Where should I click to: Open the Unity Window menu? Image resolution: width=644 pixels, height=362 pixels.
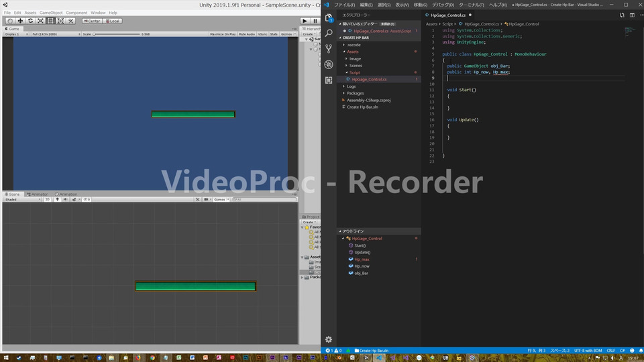[98, 13]
